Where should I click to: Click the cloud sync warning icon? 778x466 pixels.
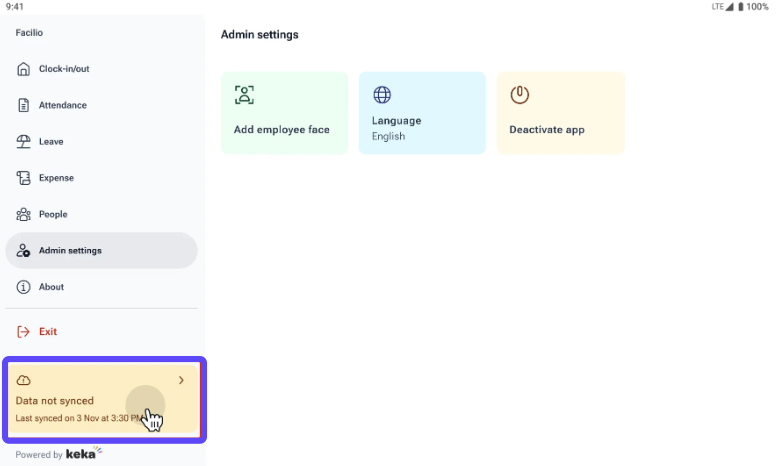[24, 380]
